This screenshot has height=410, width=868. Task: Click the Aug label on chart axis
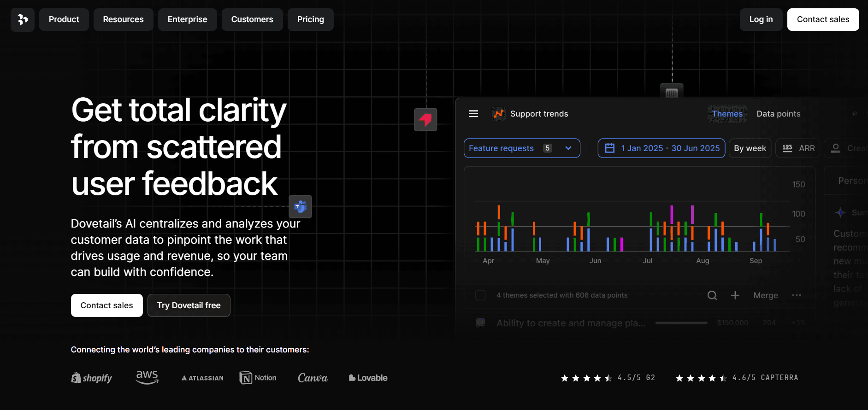pos(703,261)
